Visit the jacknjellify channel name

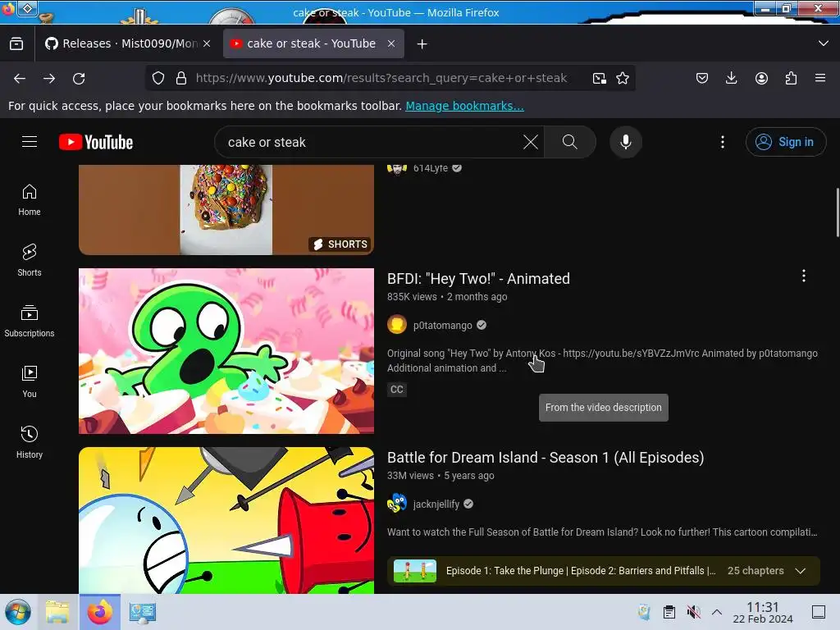pyautogui.click(x=436, y=504)
